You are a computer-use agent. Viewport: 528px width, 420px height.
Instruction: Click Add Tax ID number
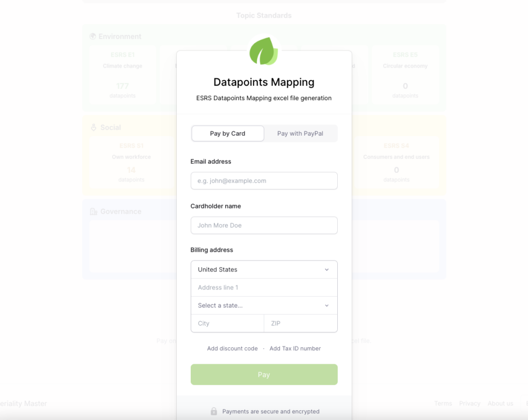[295, 348]
